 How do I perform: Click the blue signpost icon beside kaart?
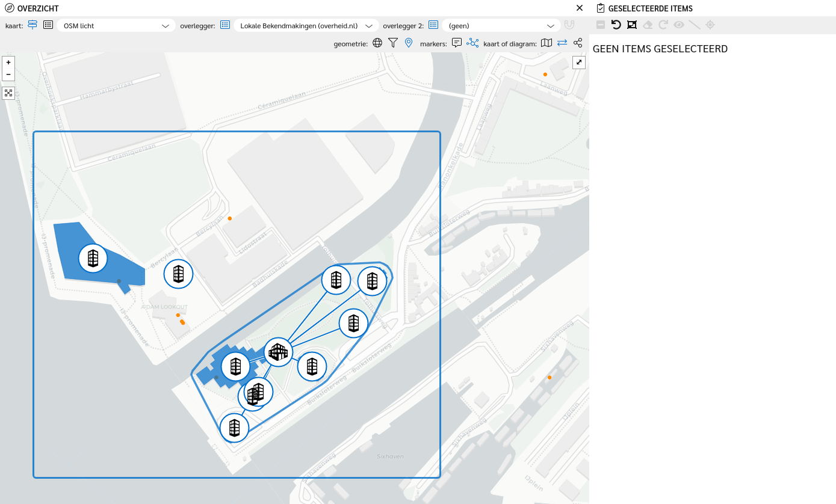pos(33,25)
